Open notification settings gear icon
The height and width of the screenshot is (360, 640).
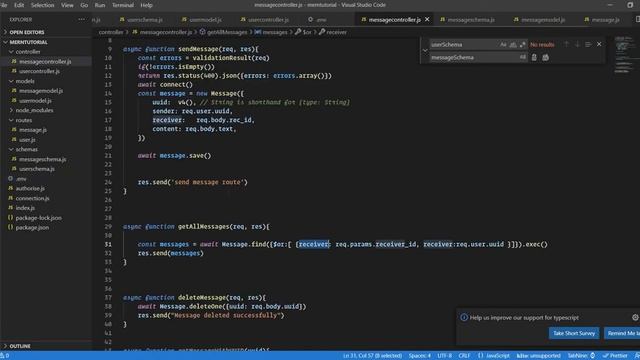(635, 317)
